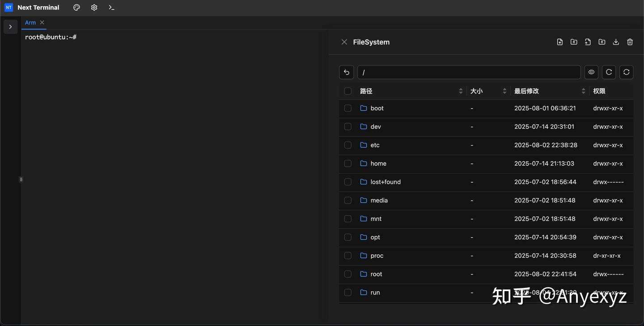Click the new file plus icon
The height and width of the screenshot is (326, 644).
click(588, 42)
